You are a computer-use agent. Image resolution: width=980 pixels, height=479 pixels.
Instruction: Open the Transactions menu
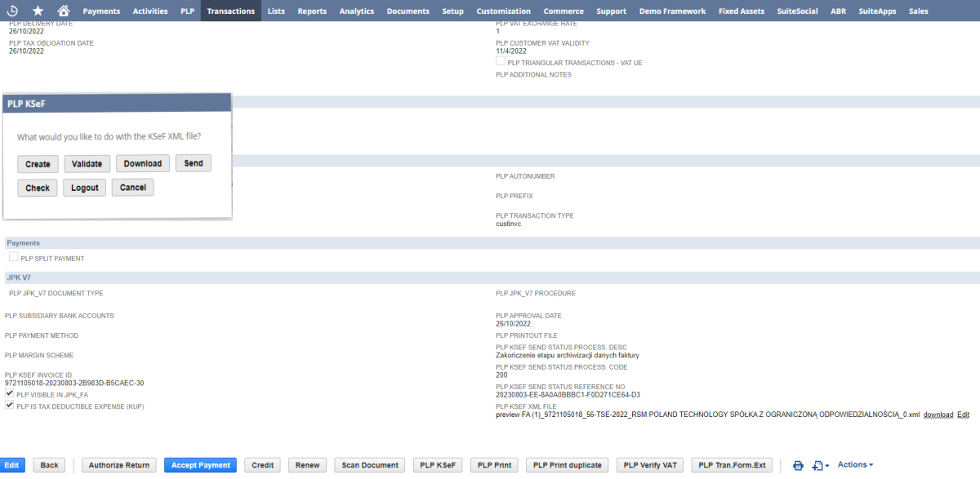[x=230, y=11]
